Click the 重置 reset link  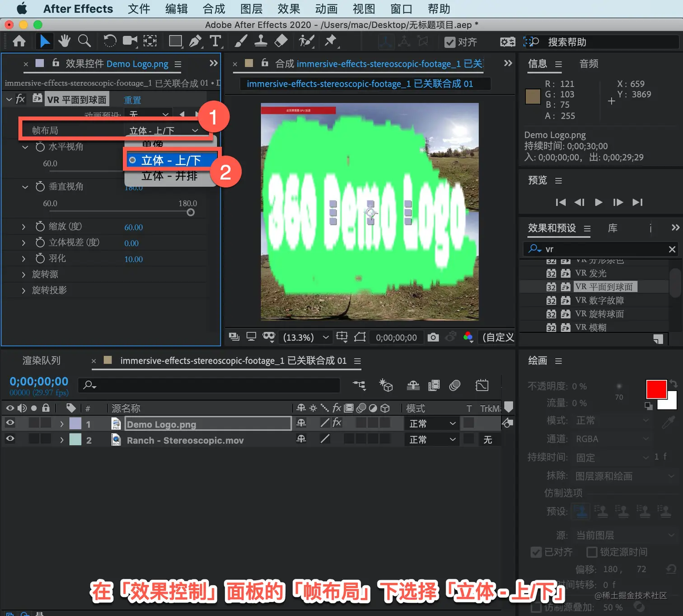[133, 100]
